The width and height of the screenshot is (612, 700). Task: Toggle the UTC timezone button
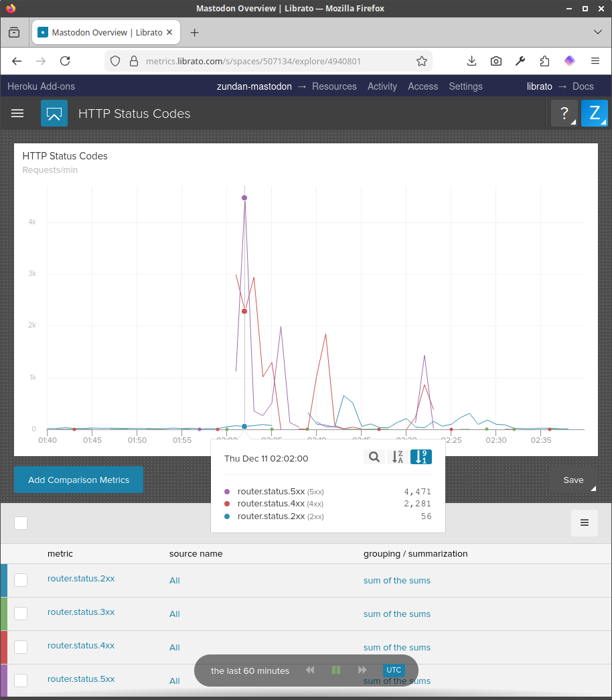pyautogui.click(x=394, y=670)
